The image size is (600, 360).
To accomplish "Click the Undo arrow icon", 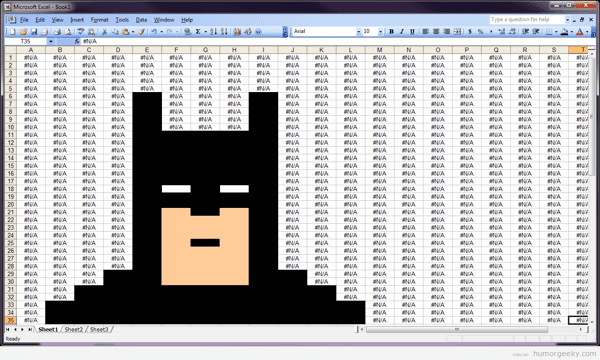I will tap(154, 32).
